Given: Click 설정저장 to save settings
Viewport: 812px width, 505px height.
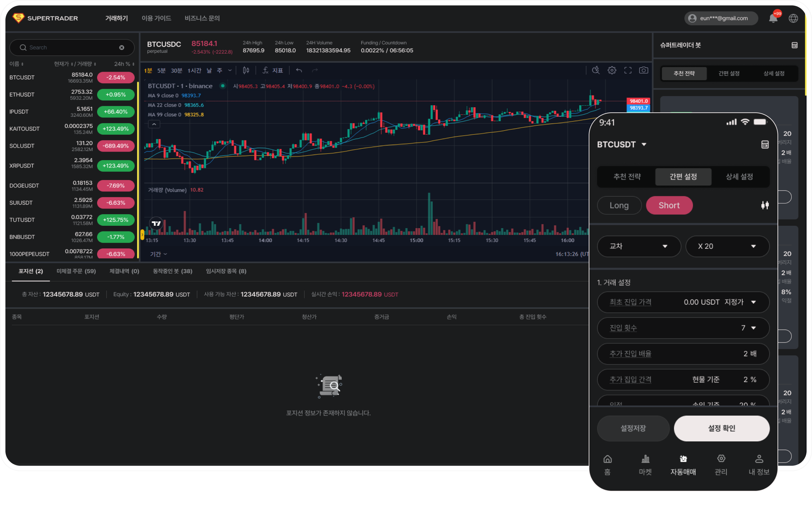Looking at the screenshot, I should tap(633, 428).
